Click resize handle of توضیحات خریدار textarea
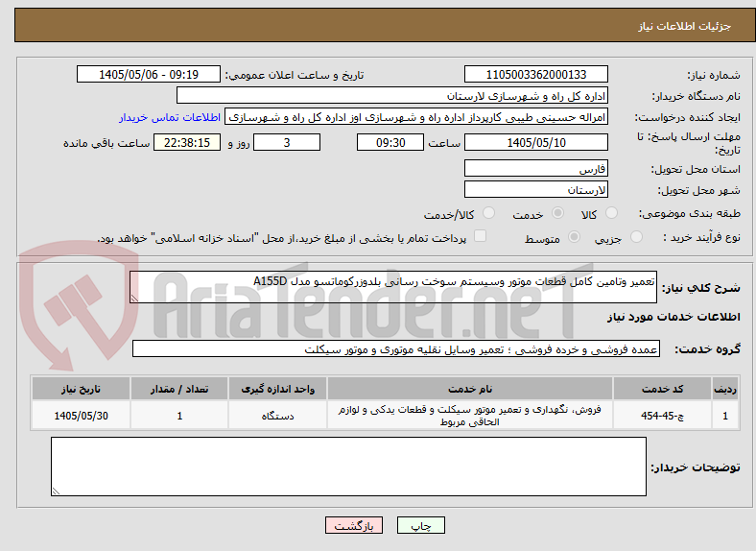 click(56, 491)
